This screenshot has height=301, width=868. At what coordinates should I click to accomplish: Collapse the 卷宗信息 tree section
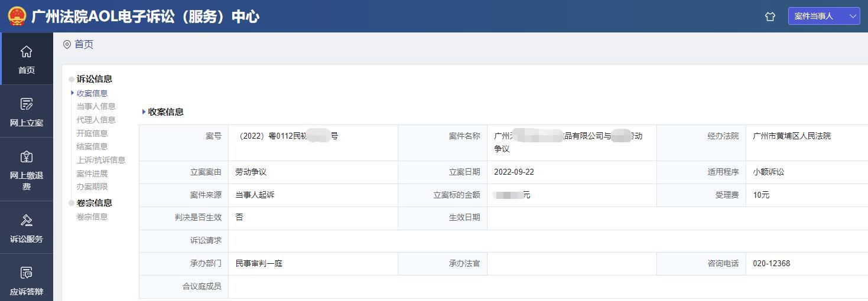(72, 203)
